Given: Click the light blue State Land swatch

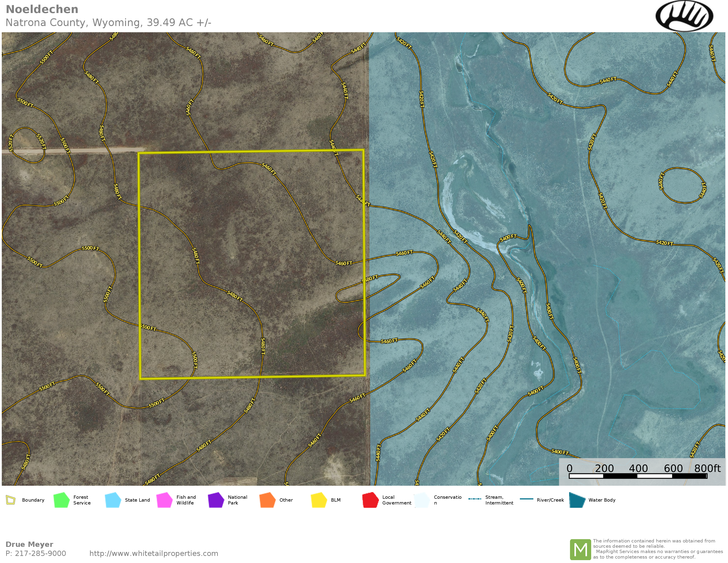Looking at the screenshot, I should click(113, 500).
